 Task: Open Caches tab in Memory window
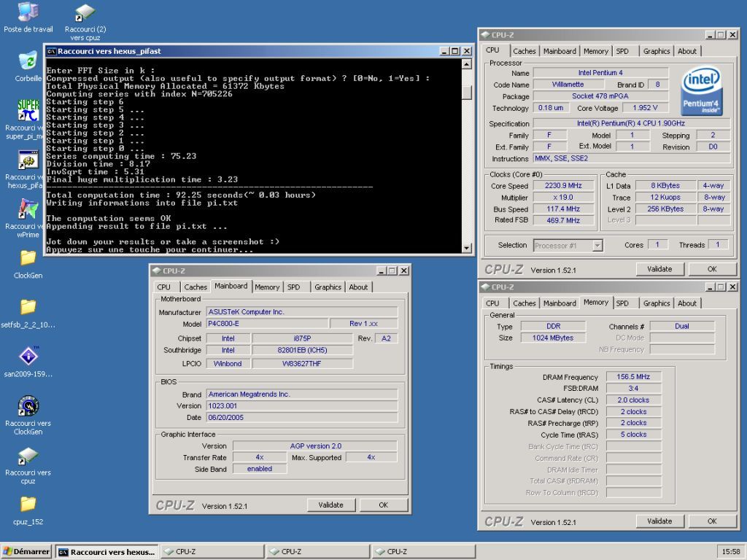coord(524,303)
